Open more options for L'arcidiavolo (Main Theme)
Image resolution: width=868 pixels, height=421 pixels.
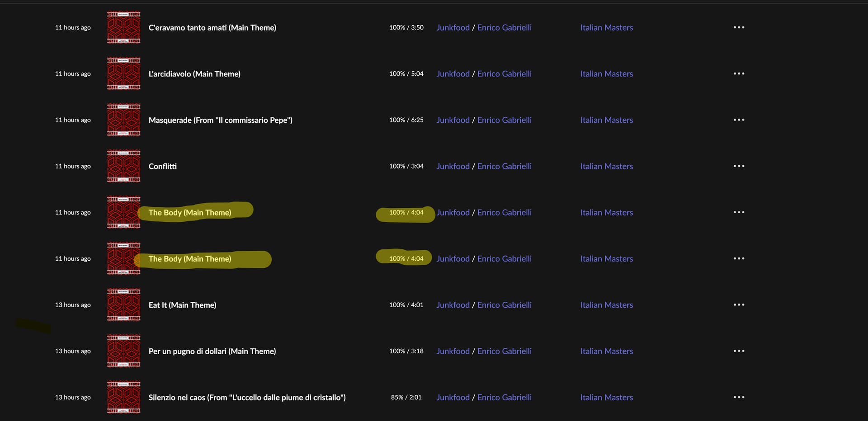coord(739,74)
